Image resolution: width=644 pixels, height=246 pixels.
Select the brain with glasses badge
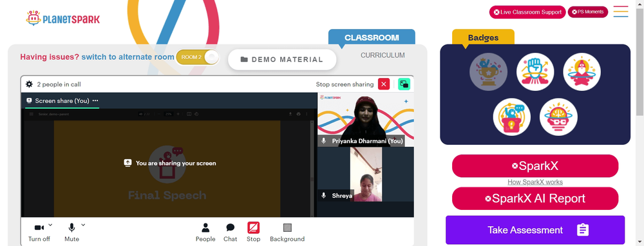pos(558,117)
